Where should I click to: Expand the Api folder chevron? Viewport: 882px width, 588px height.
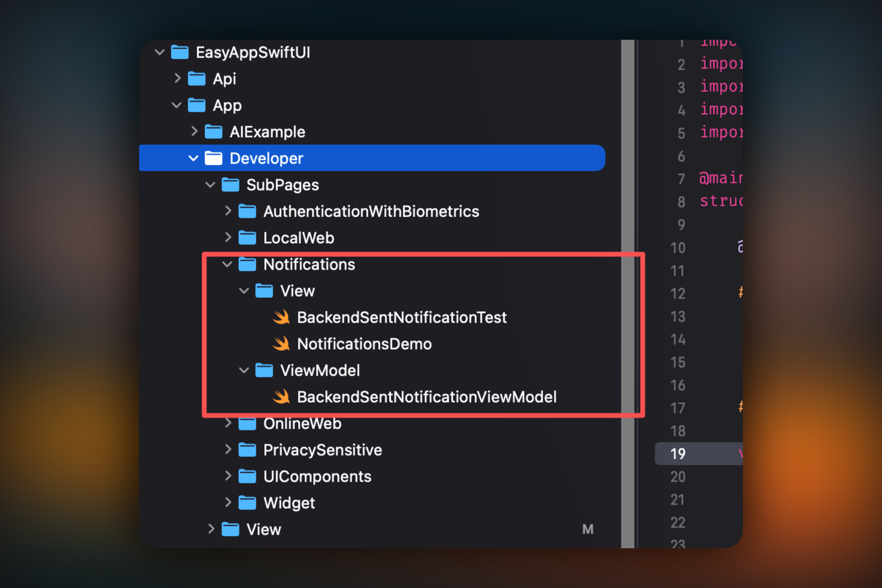point(177,79)
